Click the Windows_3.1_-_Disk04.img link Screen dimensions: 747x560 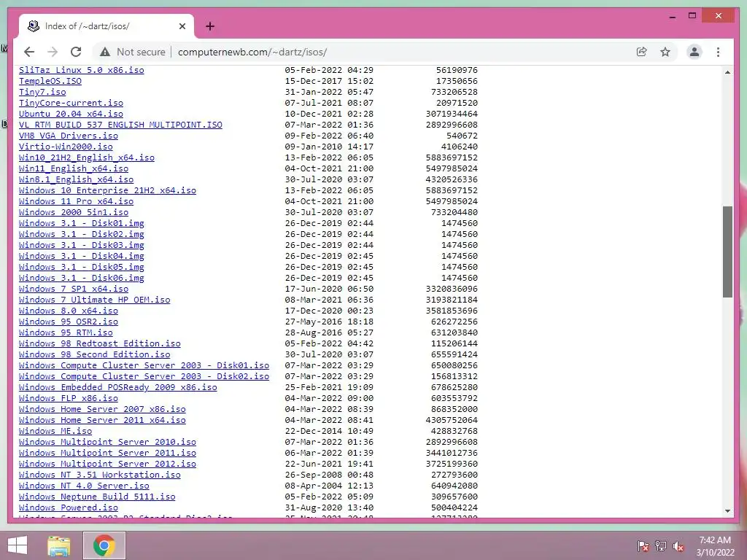pyautogui.click(x=82, y=256)
